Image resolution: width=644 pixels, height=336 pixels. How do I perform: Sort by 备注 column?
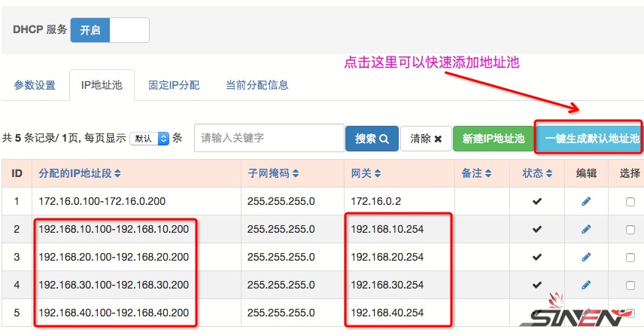click(x=476, y=173)
